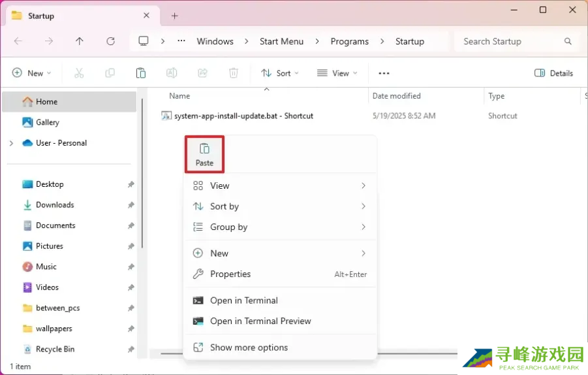Click the Delete trash icon in toolbar
Viewport: 588px width, 375px height.
233,73
